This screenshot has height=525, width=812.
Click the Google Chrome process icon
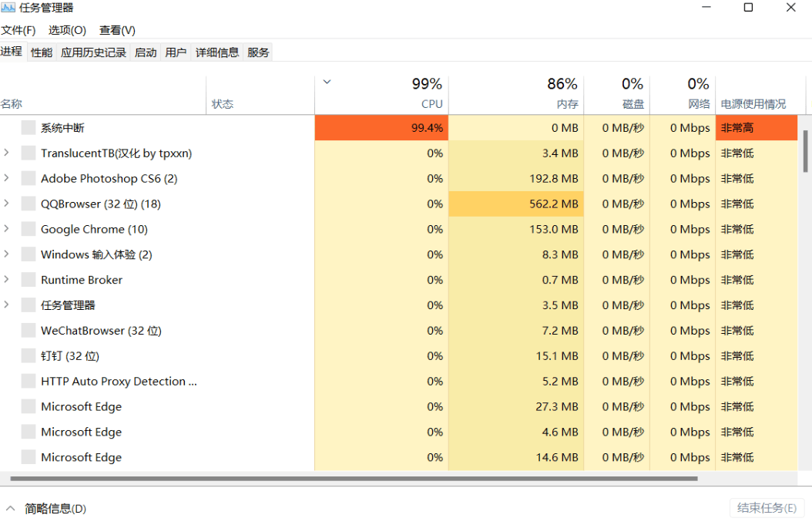point(29,229)
